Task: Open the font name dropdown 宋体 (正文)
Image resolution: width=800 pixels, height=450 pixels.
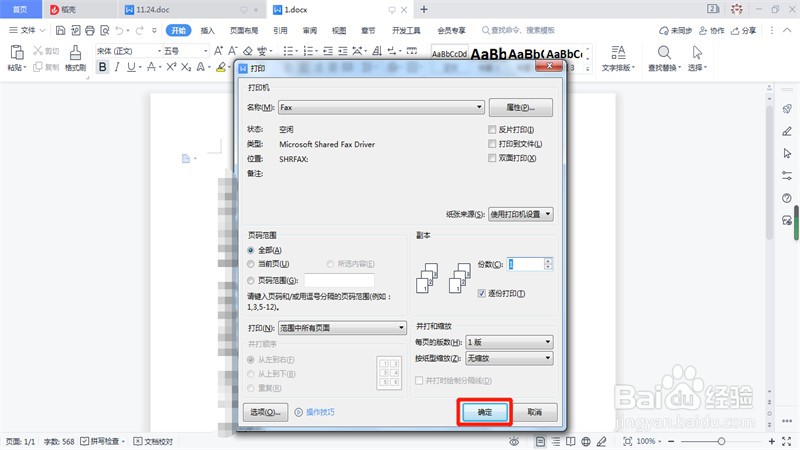Action: click(x=128, y=51)
